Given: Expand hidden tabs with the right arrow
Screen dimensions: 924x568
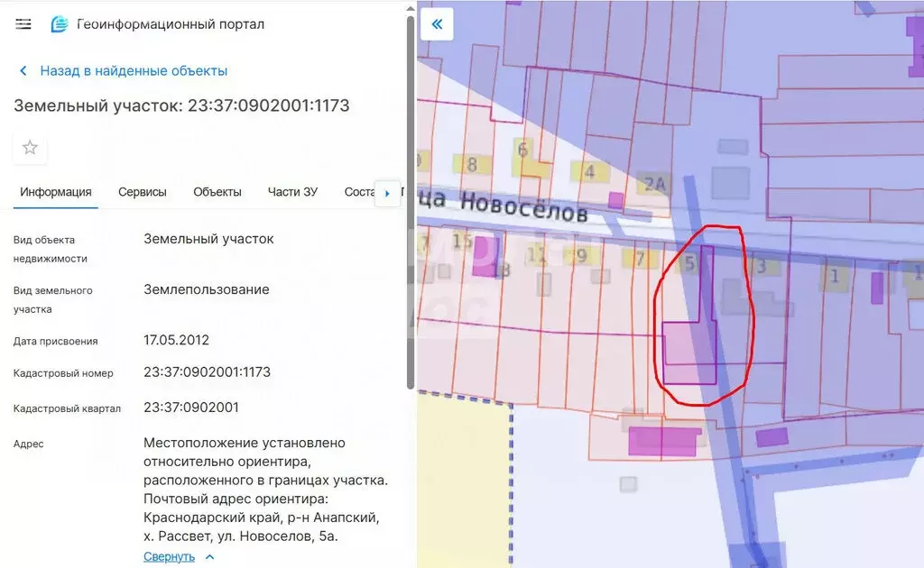Looking at the screenshot, I should [388, 193].
